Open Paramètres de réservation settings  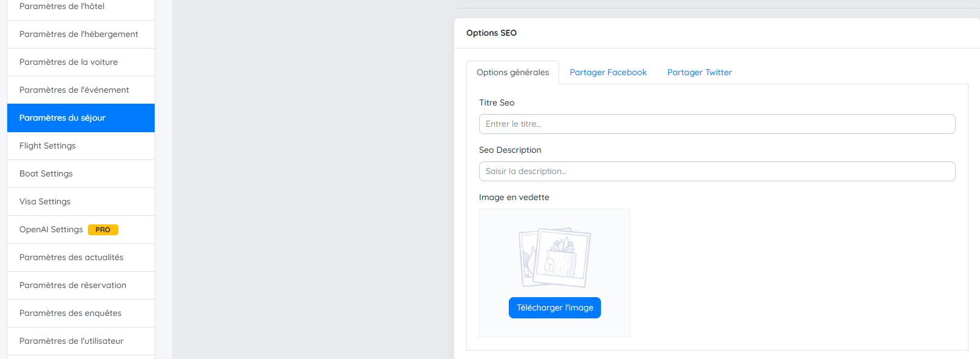pos(73,286)
